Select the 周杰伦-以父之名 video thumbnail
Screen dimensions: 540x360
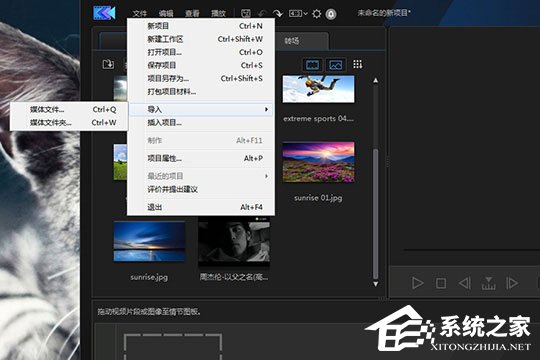coord(234,243)
